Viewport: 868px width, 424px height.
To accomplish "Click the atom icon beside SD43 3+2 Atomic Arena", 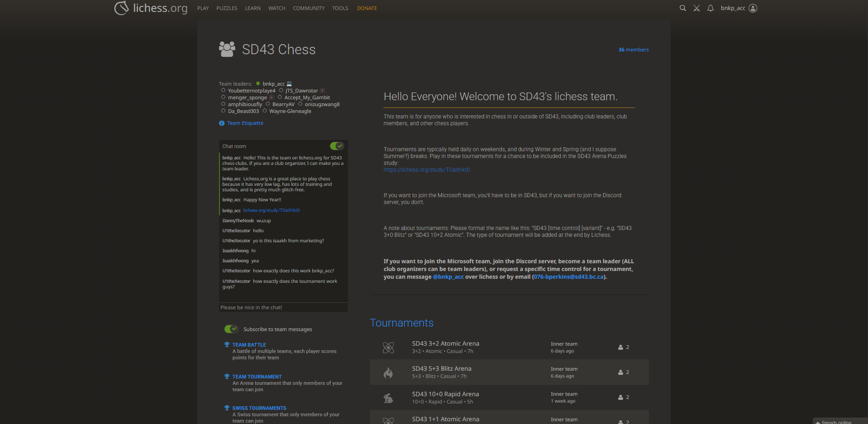I will tap(388, 347).
